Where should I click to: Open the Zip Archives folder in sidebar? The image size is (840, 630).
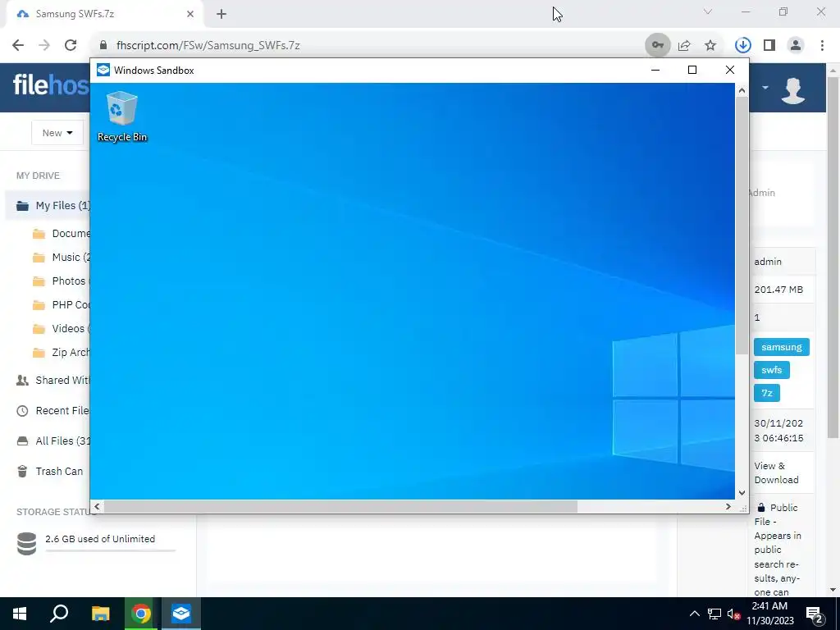click(61, 353)
